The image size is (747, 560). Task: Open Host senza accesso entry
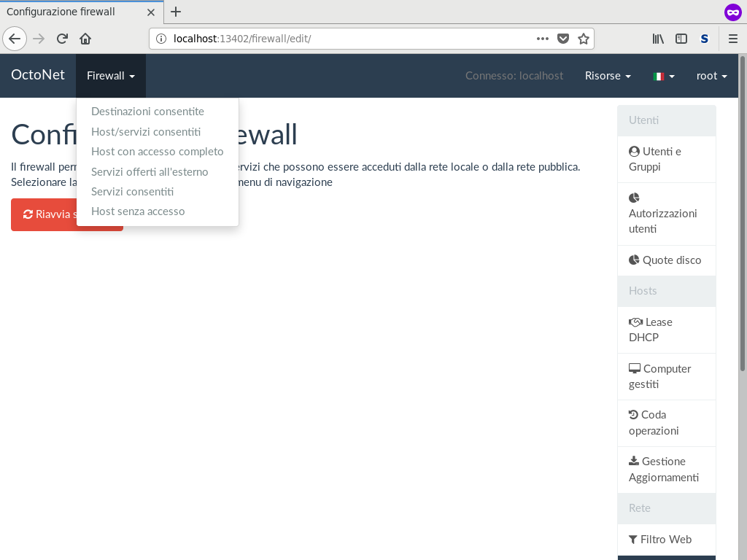click(138, 211)
